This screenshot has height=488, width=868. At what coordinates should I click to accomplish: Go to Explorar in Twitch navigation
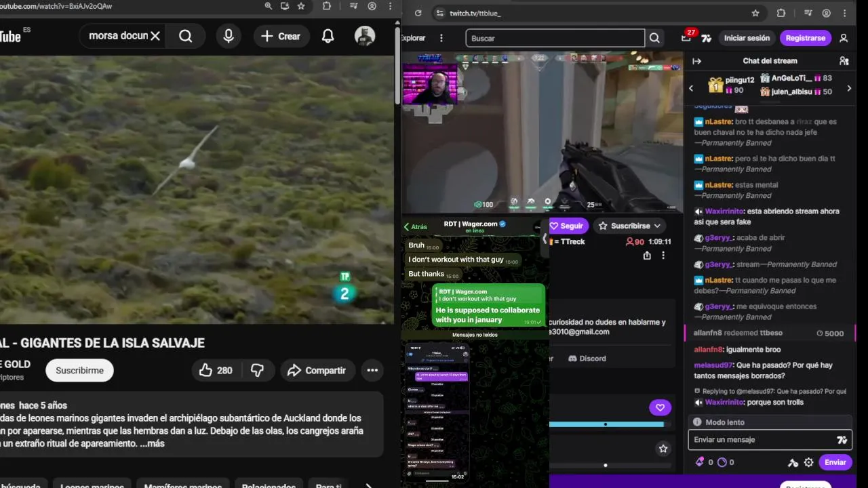point(413,38)
